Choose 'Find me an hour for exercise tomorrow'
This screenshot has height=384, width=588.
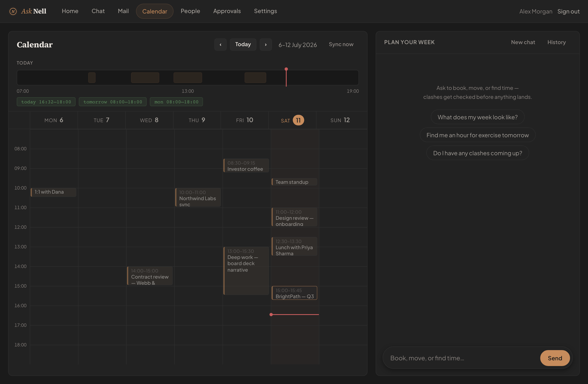pos(477,135)
